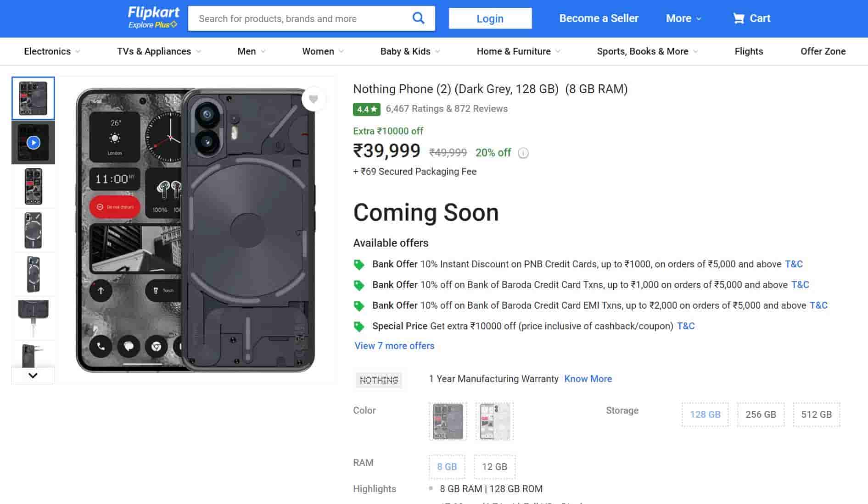The image size is (868, 504).
Task: Expand the More dropdown in header
Action: coord(683,18)
